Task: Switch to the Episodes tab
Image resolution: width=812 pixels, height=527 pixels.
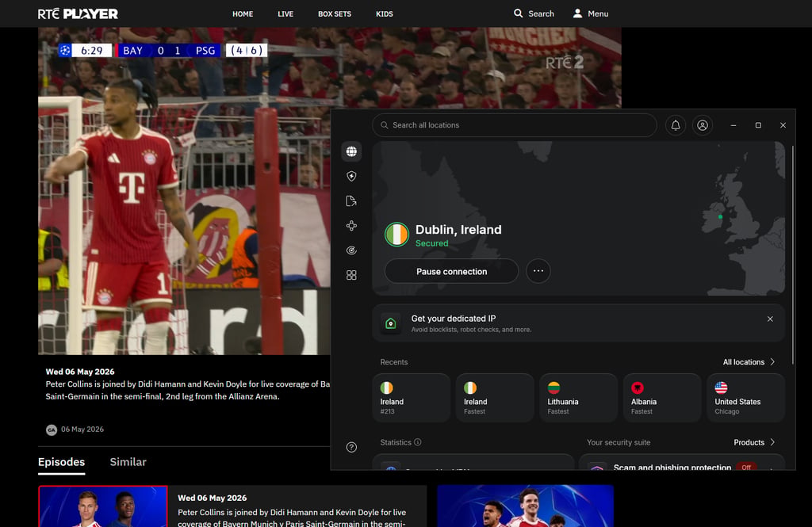Action: click(x=62, y=462)
